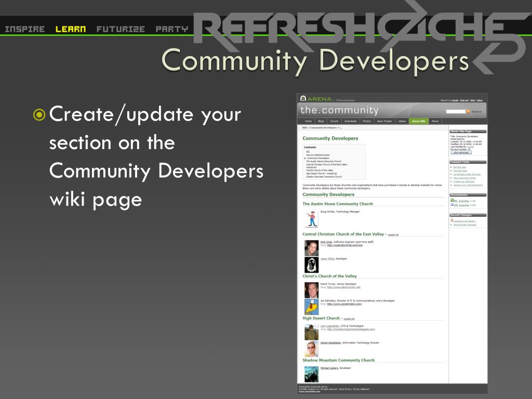Viewport: 532px width, 399px height.
Task: Click the Wiki breadcrumb link
Action: coord(304,128)
